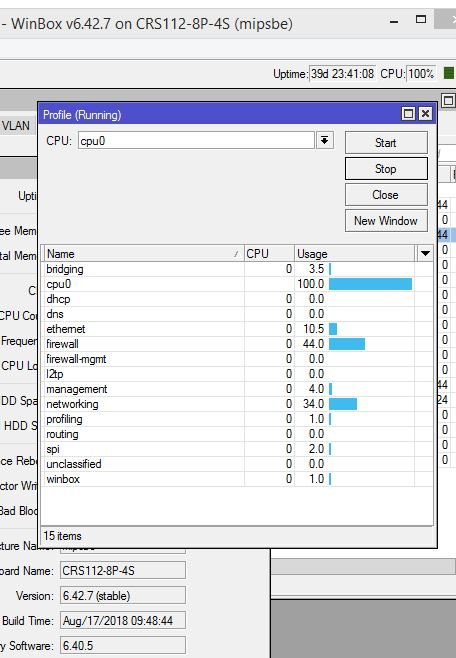Select the ethernet row

click(x=238, y=329)
